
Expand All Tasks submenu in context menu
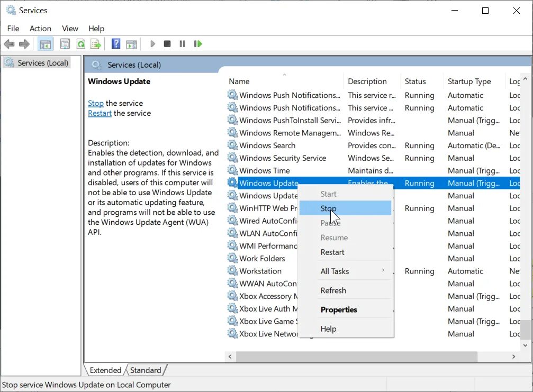345,271
